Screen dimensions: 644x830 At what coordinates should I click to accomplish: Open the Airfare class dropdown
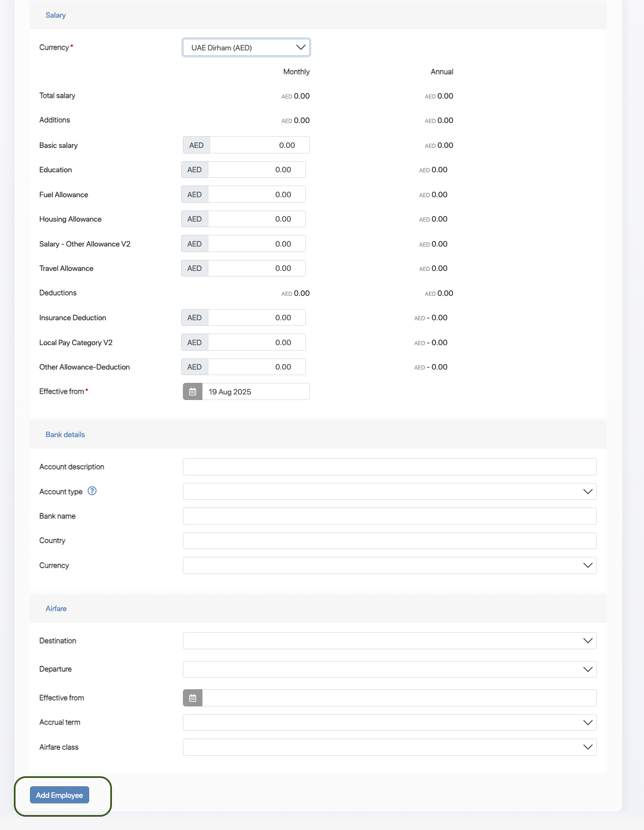click(389, 747)
